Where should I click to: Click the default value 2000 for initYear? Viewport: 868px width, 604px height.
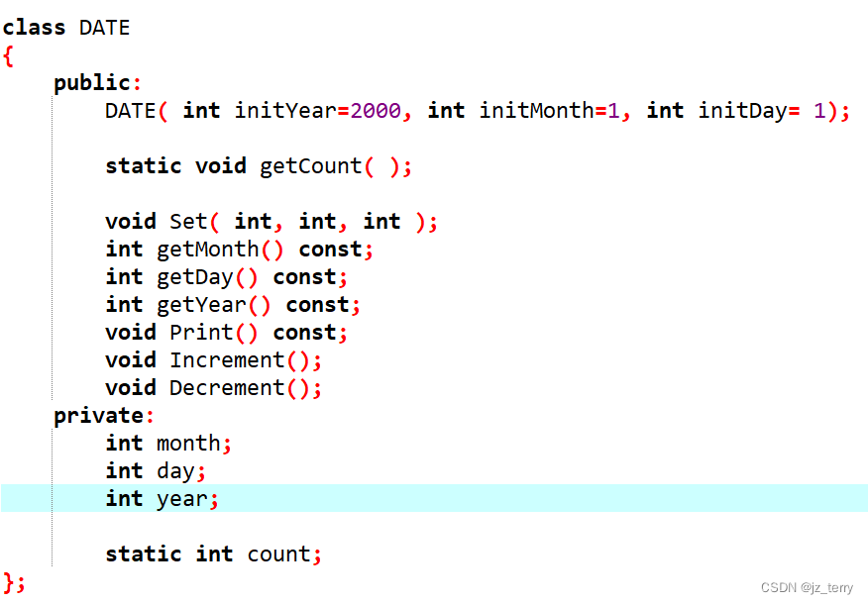pyautogui.click(x=376, y=111)
